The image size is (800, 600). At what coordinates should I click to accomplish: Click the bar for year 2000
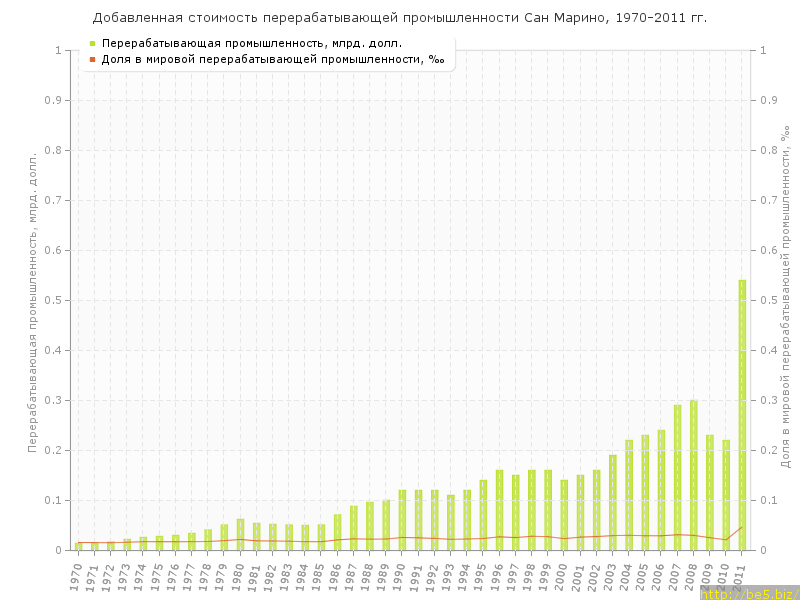point(564,515)
